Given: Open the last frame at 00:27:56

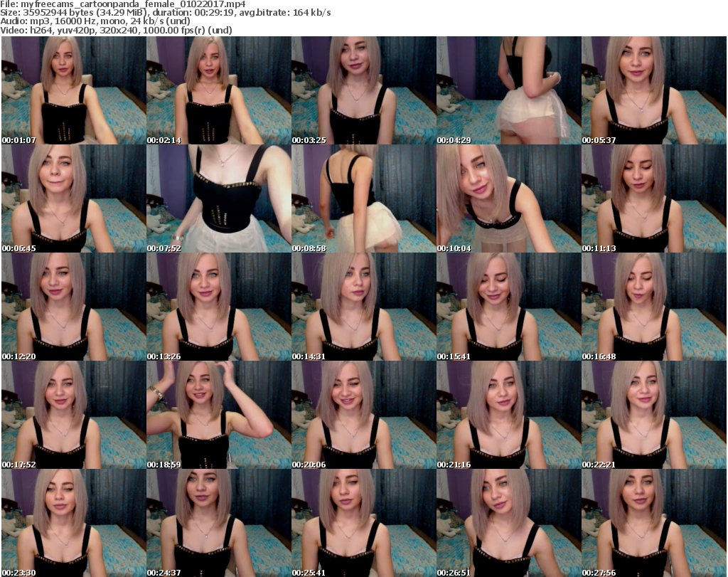Looking at the screenshot, I should [x=654, y=523].
